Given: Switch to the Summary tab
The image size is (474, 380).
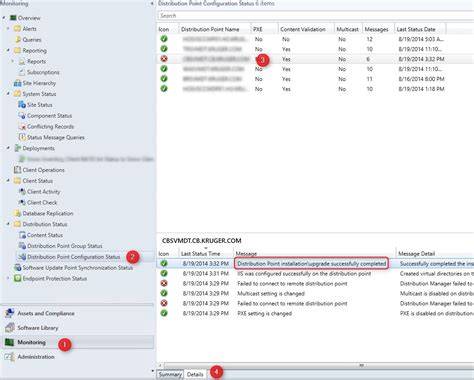Looking at the screenshot, I should point(170,374).
